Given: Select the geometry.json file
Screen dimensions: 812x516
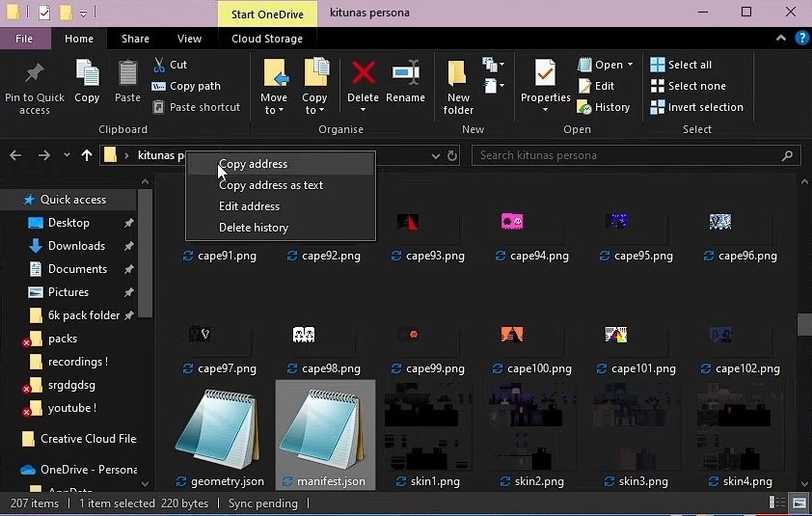Looking at the screenshot, I should coord(221,437).
